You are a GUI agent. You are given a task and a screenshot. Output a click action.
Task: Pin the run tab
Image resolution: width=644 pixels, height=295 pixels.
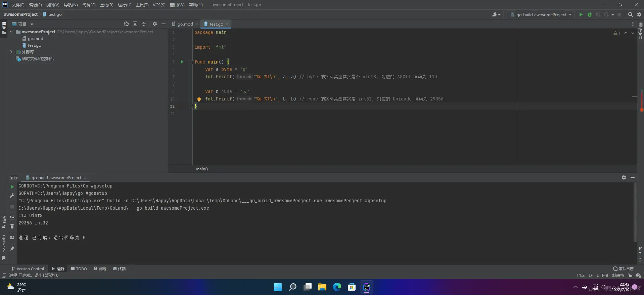point(12,249)
